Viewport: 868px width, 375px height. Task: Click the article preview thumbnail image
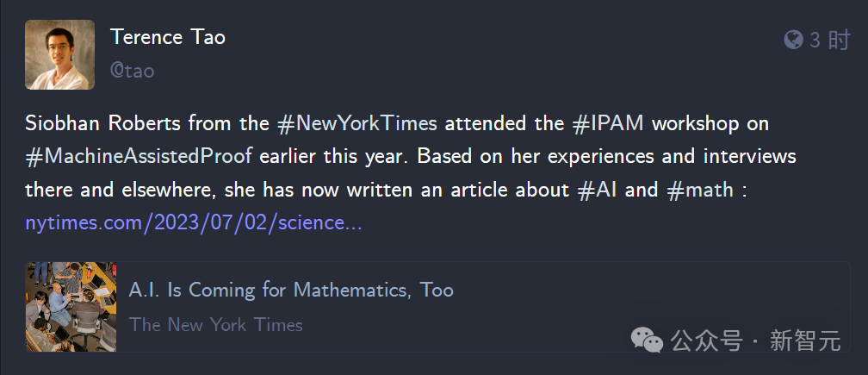pyautogui.click(x=71, y=307)
